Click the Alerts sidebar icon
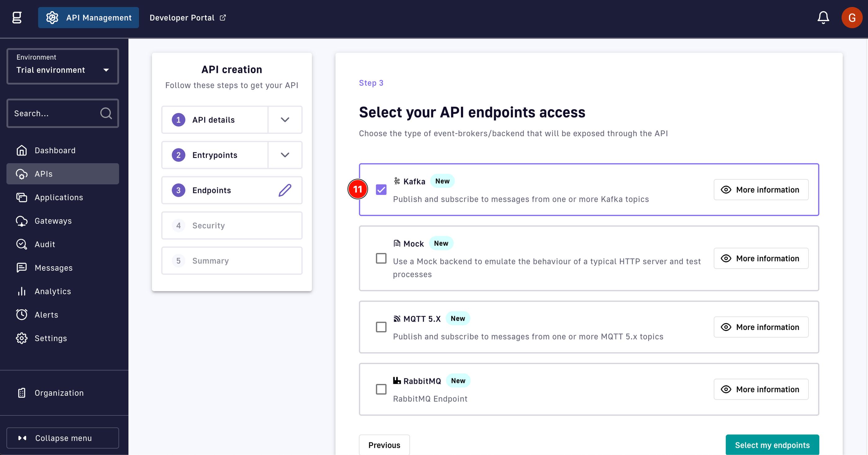The width and height of the screenshot is (868, 455). [21, 314]
